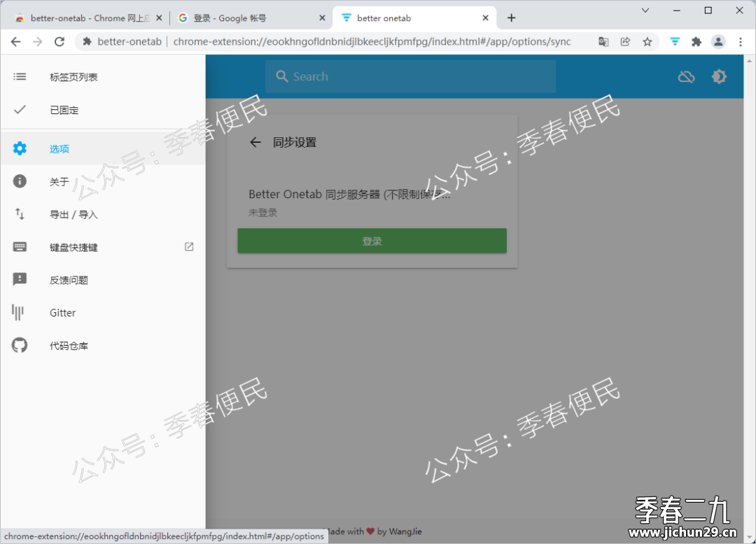
Task: Open 键盘快捷键 external link icon
Action: pos(189,247)
